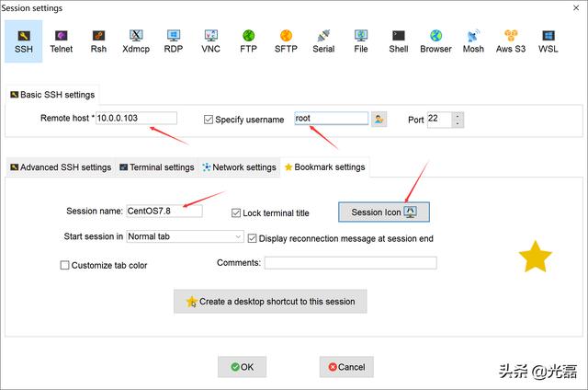Click the Session Icon button
Image resolution: width=588 pixels, height=390 pixels.
384,212
